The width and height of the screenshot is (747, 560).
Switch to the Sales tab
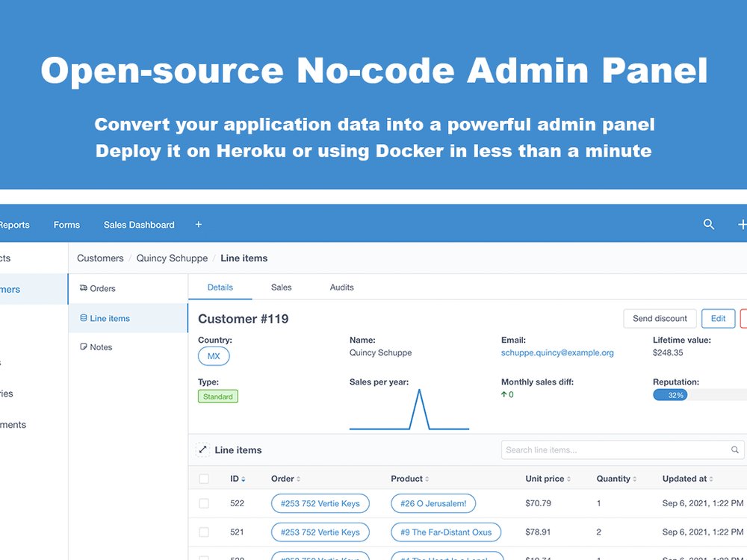point(281,287)
